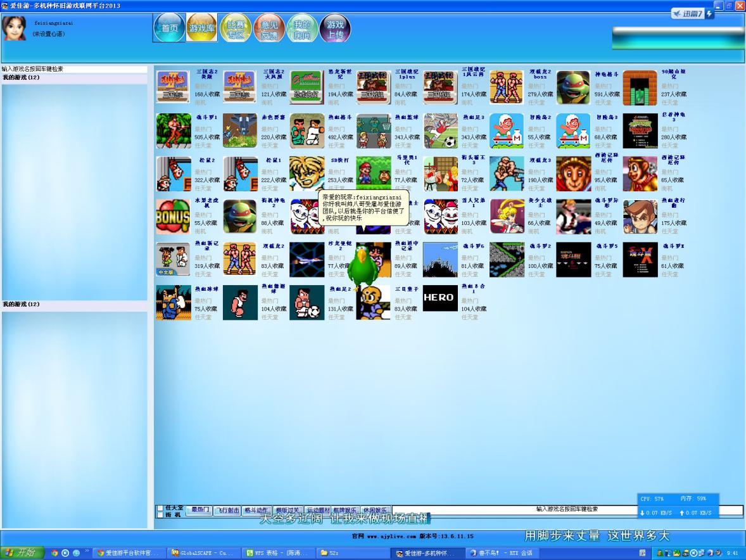Screen dimensions: 746x560
Task: Open the 意见反馈 feedback bubble
Action: 269,28
